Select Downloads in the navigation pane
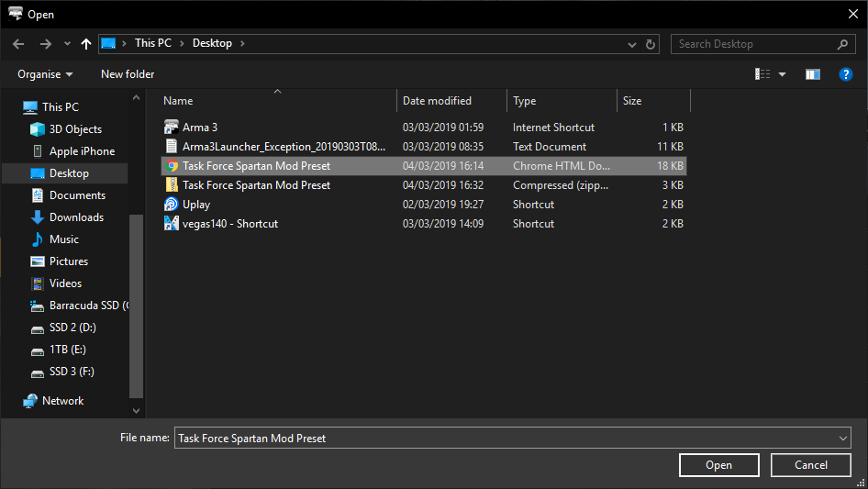The width and height of the screenshot is (868, 489). pos(76,217)
